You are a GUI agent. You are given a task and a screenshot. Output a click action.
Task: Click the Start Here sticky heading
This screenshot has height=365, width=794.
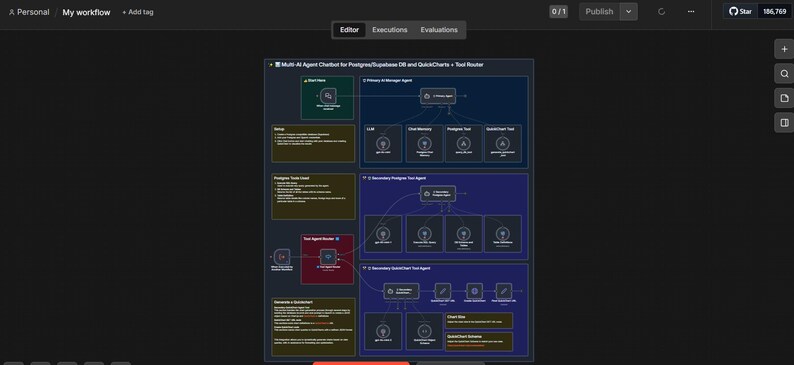pyautogui.click(x=316, y=80)
